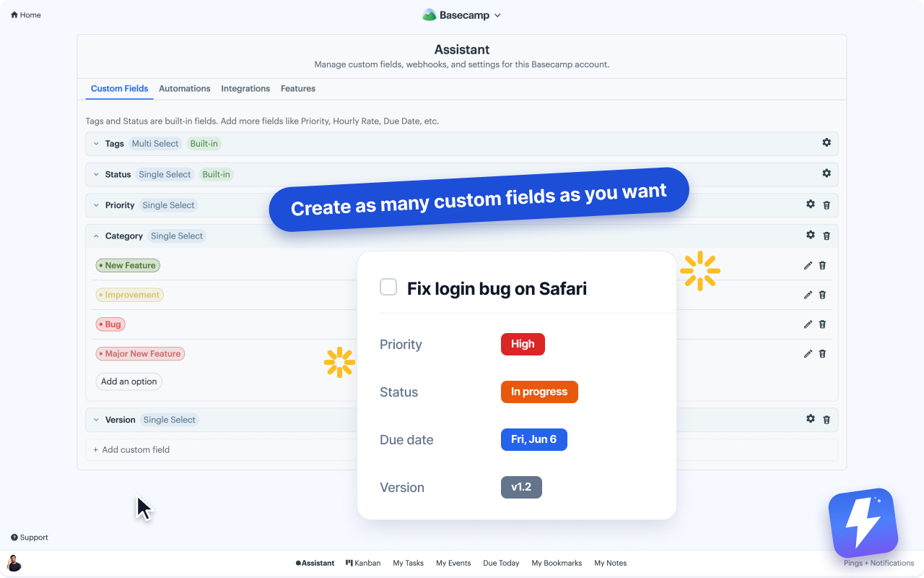Expand the Version field row
This screenshot has height=578, width=924.
96,420
